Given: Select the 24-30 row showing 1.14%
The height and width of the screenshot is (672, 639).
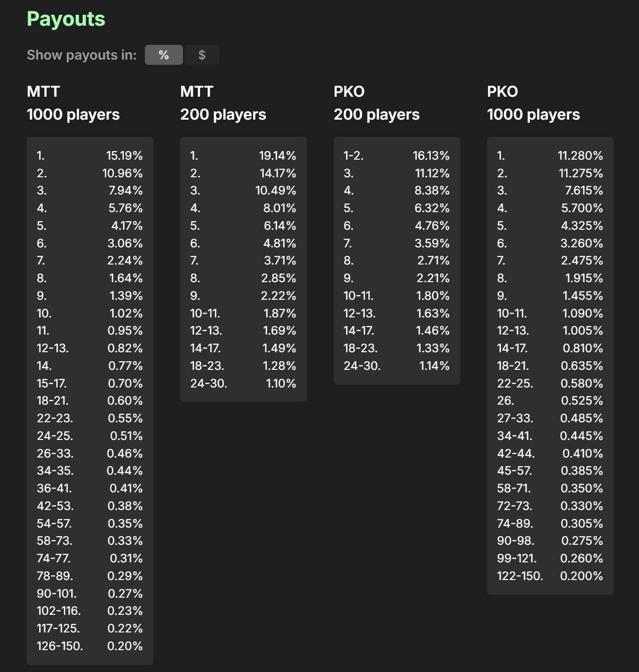Looking at the screenshot, I should pyautogui.click(x=396, y=366).
